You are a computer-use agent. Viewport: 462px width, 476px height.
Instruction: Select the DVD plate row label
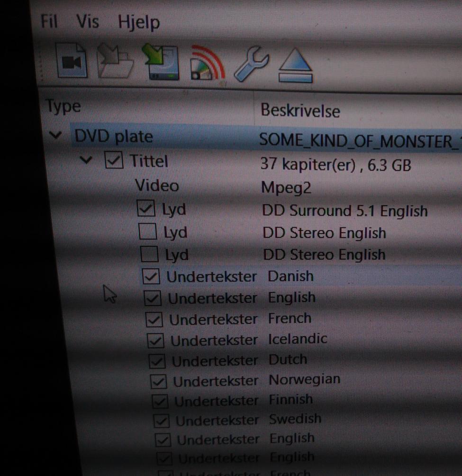pyautogui.click(x=114, y=136)
